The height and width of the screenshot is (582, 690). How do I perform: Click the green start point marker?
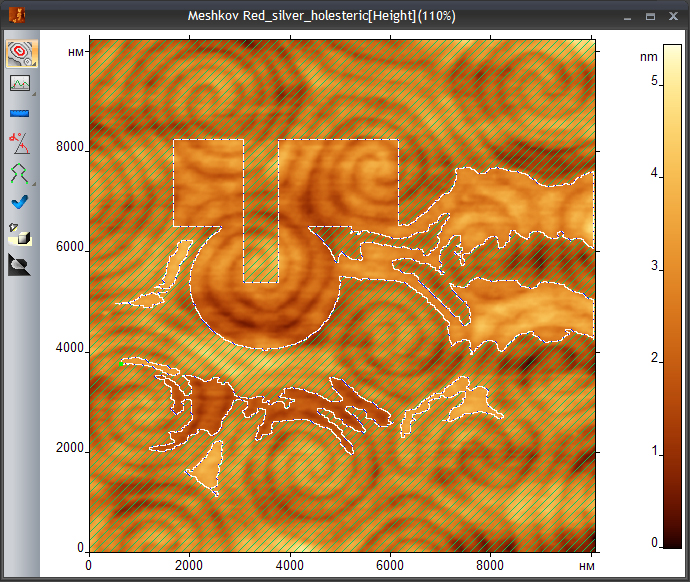click(121, 364)
